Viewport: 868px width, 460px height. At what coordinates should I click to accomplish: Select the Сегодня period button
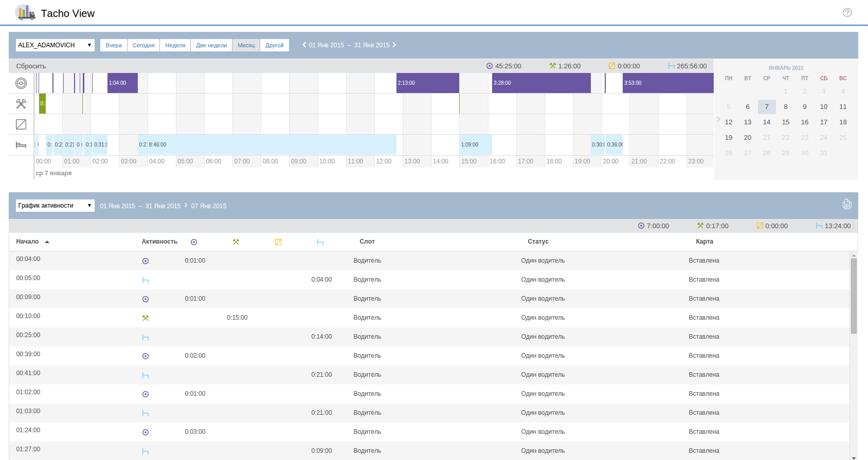pos(143,45)
